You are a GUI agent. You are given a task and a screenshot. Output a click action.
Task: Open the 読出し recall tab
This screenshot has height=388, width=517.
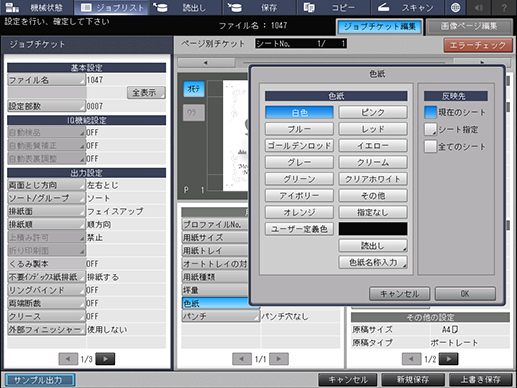point(185,7)
